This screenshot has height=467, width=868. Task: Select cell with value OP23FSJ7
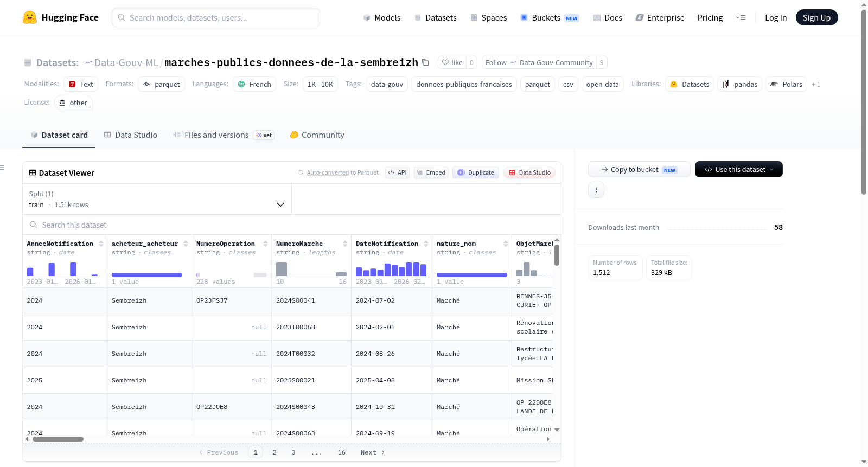232,300
